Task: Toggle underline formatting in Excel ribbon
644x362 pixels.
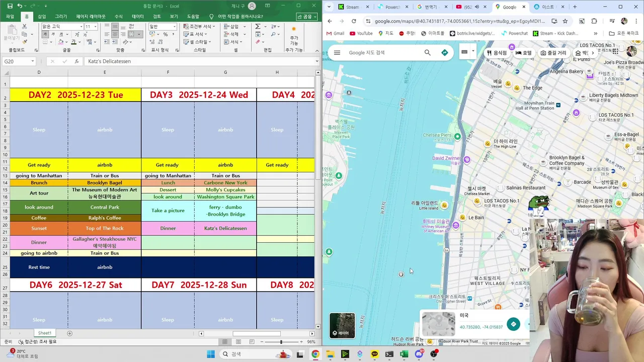Action: 61,34
